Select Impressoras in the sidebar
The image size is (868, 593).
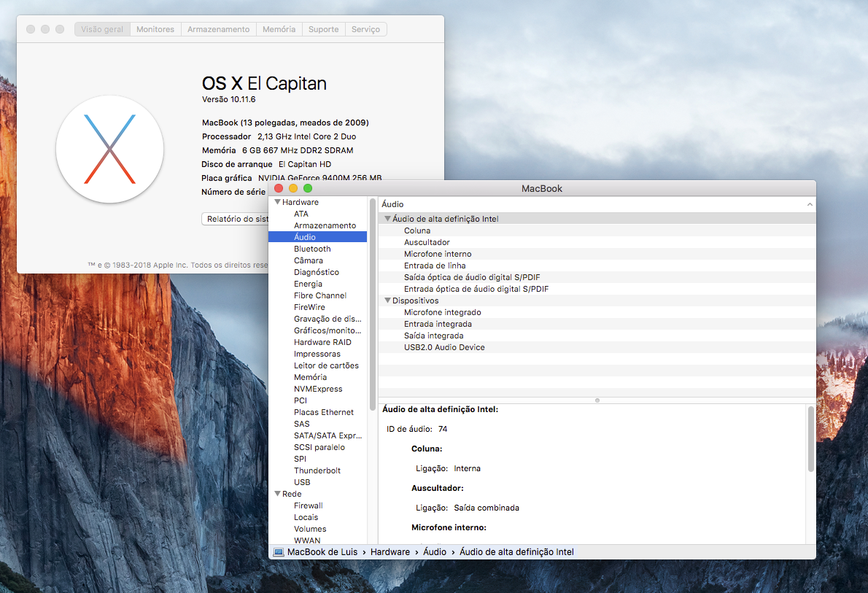click(317, 354)
